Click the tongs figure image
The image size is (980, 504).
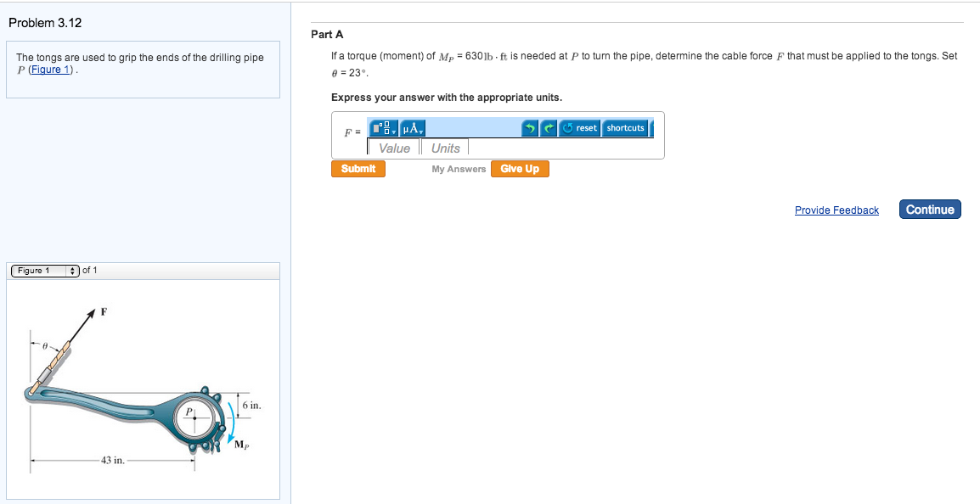click(x=143, y=389)
